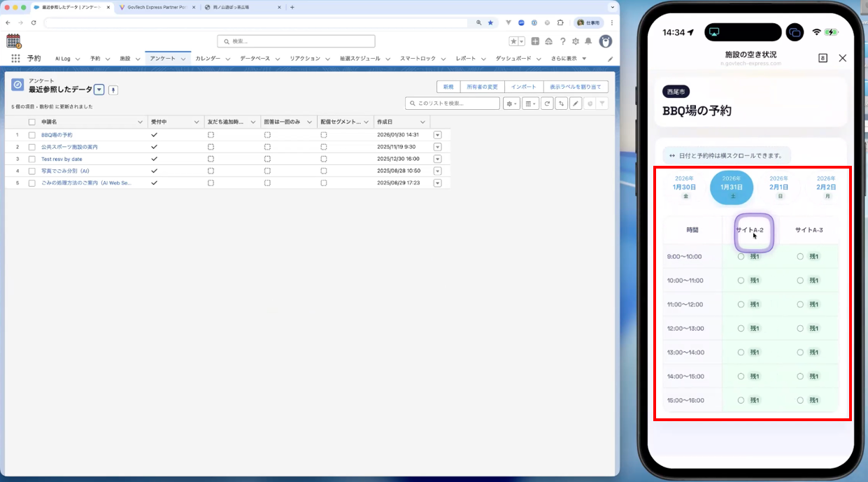Open the Salesforce help question mark icon
The height and width of the screenshot is (482, 868).
(562, 41)
